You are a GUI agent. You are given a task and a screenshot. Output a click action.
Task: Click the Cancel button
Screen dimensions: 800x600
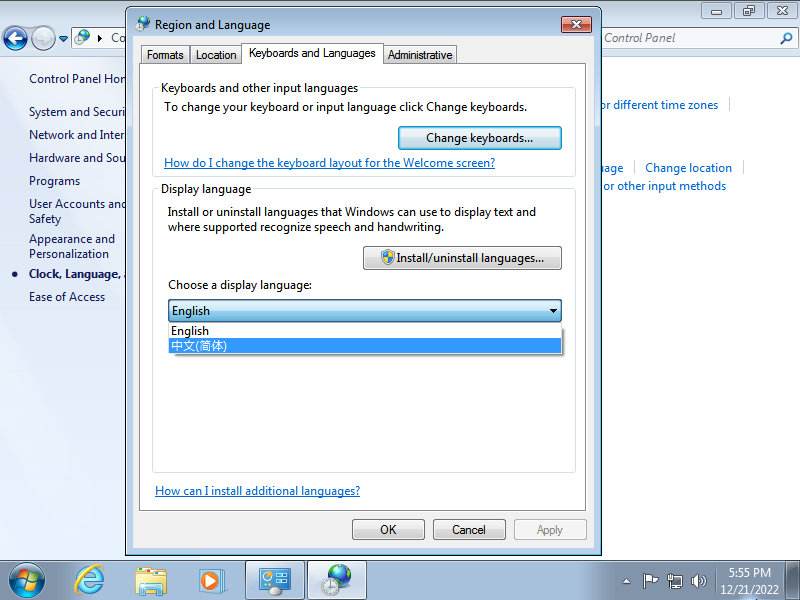point(469,530)
